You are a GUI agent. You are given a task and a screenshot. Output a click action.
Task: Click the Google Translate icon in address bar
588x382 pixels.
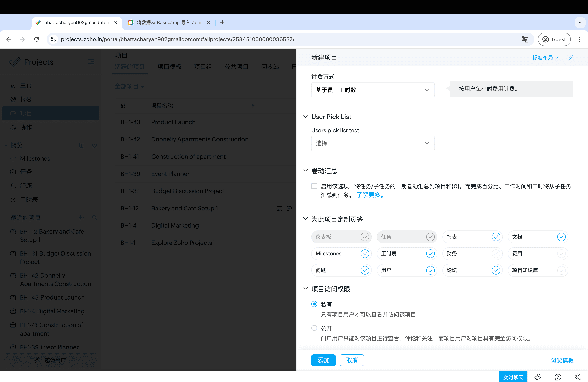525,39
